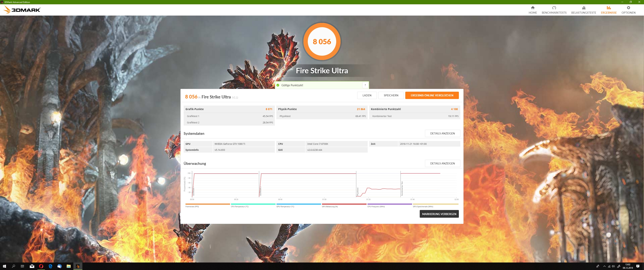This screenshot has width=644, height=270.
Task: Show hidden system tray icons
Action: tap(604, 266)
